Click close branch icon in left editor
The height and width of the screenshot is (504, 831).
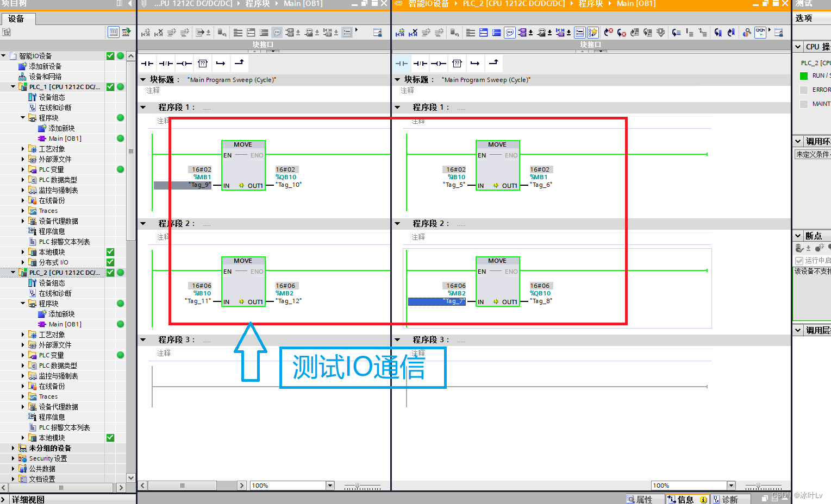pyautogui.click(x=239, y=63)
